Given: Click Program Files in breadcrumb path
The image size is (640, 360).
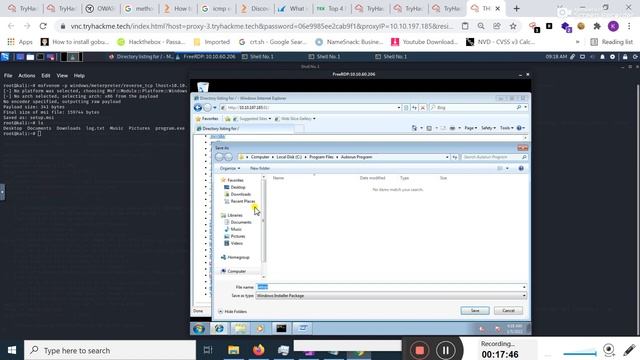Looking at the screenshot, I should pos(321,157).
